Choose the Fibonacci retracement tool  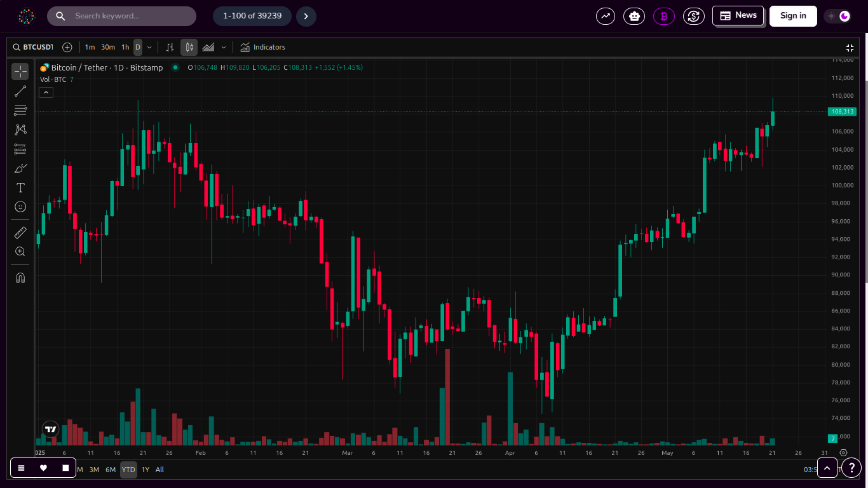(20, 111)
